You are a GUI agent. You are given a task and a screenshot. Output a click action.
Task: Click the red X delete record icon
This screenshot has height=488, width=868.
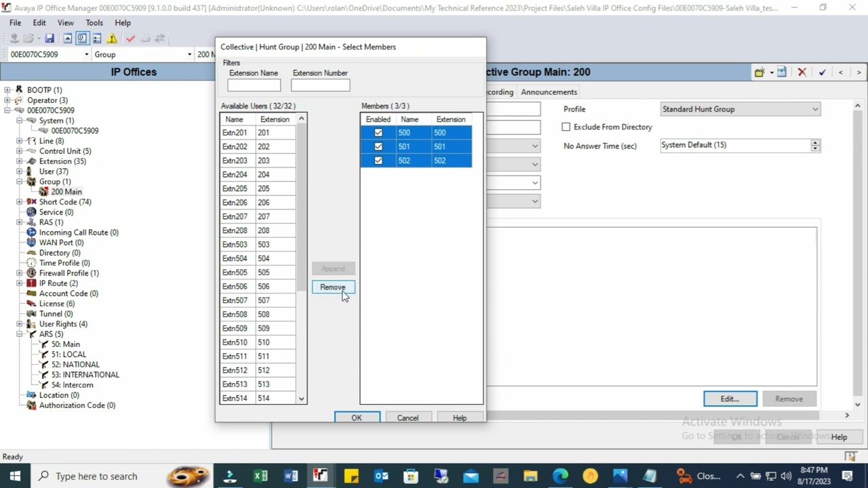click(x=802, y=73)
